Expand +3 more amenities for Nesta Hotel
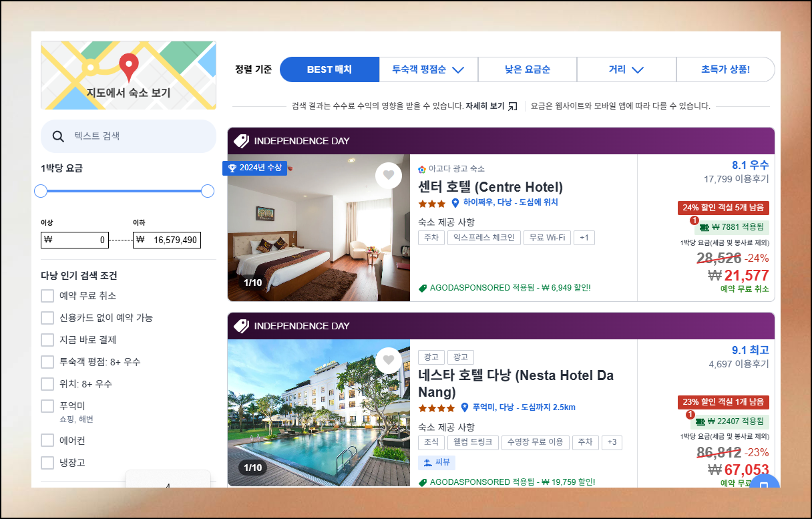This screenshot has height=519, width=812. click(612, 442)
